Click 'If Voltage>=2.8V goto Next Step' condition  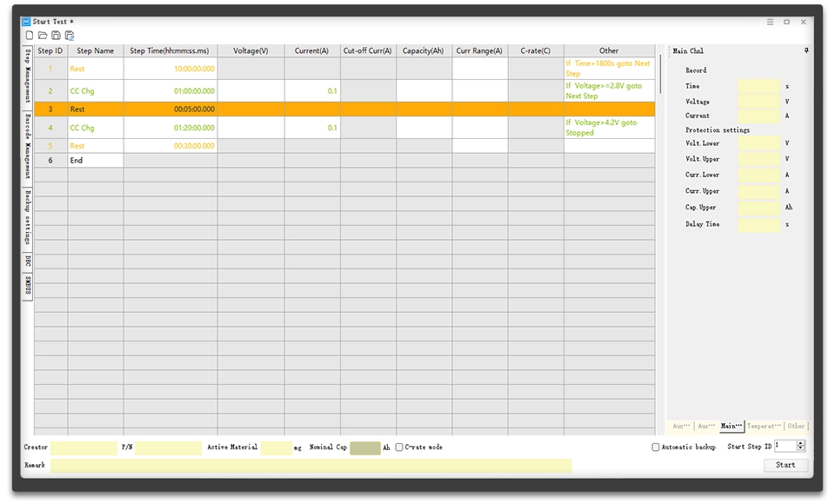[609, 91]
